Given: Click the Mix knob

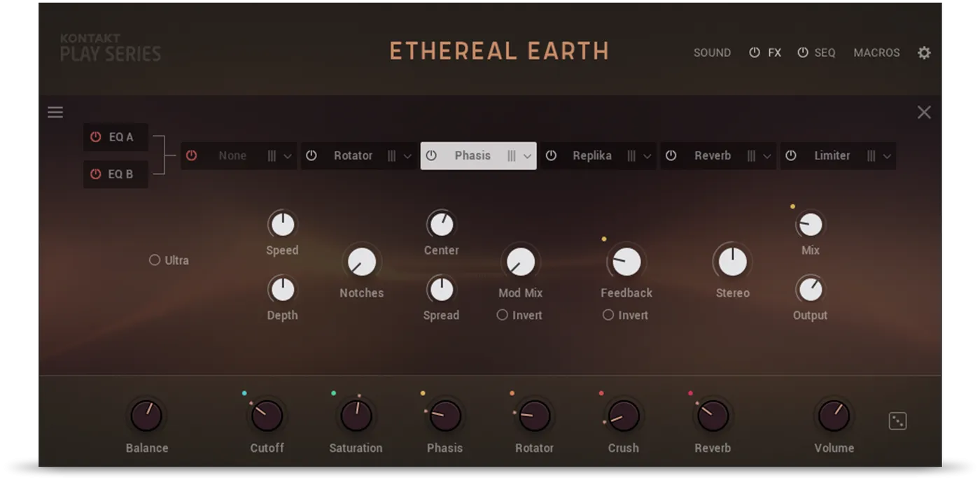Looking at the screenshot, I should pyautogui.click(x=810, y=225).
